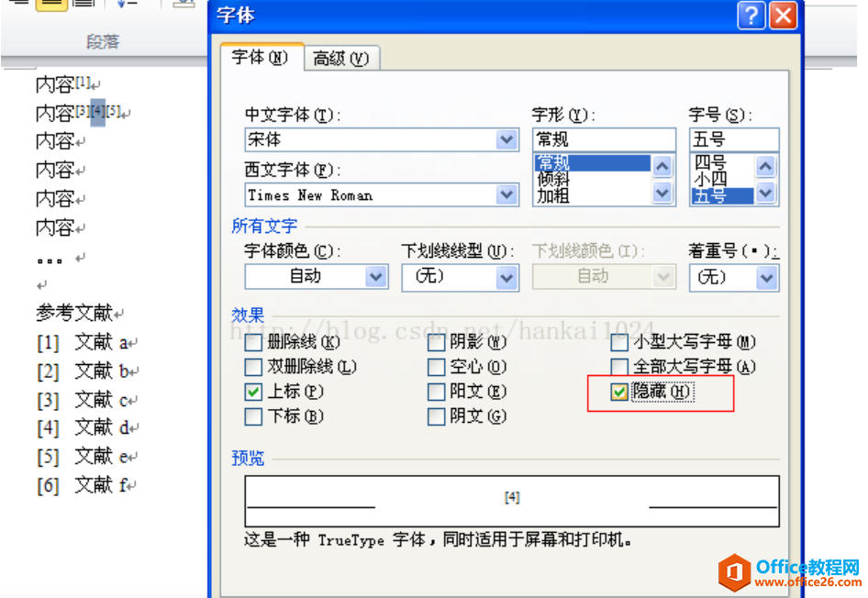The height and width of the screenshot is (598, 868).
Task: Click down arrow of the 字号 list
Action: pos(765,193)
